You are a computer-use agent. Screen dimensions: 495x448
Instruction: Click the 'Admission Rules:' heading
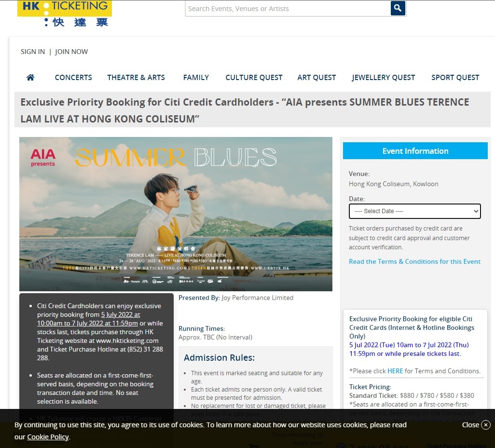(219, 358)
